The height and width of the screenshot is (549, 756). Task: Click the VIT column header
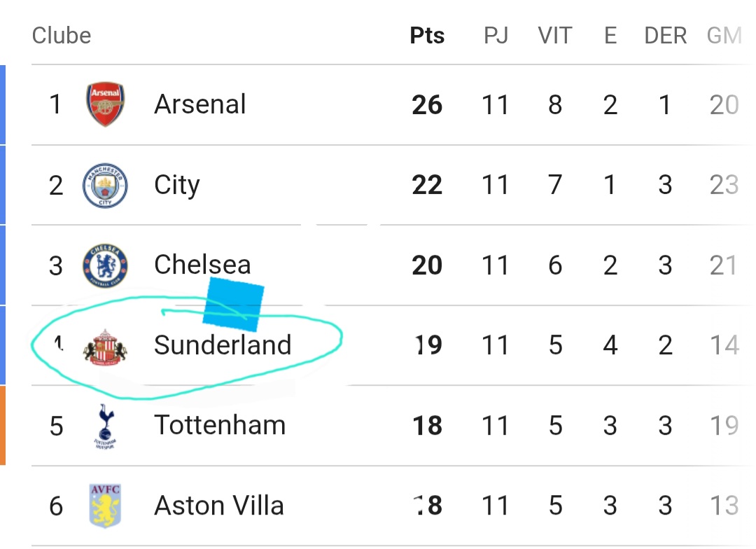click(554, 36)
